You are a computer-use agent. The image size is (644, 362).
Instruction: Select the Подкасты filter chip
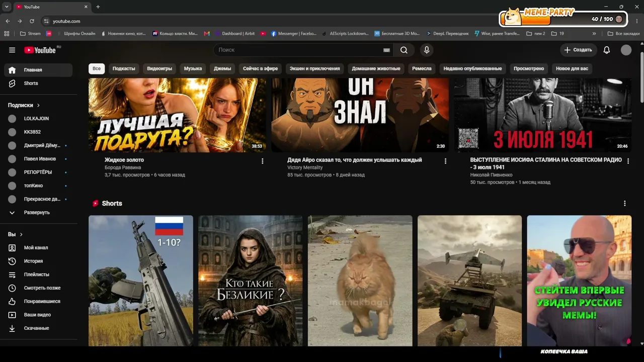(x=124, y=68)
